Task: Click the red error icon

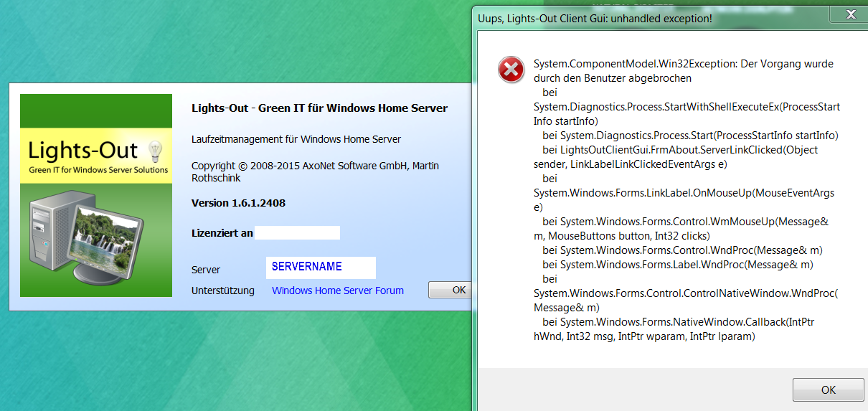Action: click(511, 70)
